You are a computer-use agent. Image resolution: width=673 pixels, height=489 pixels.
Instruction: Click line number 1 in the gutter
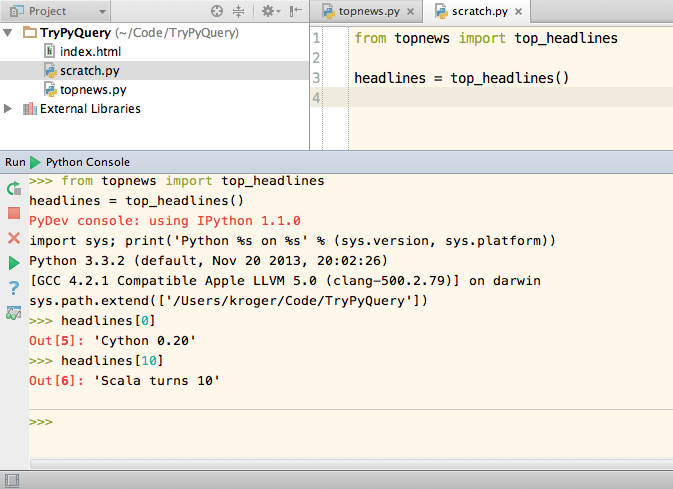(316, 38)
